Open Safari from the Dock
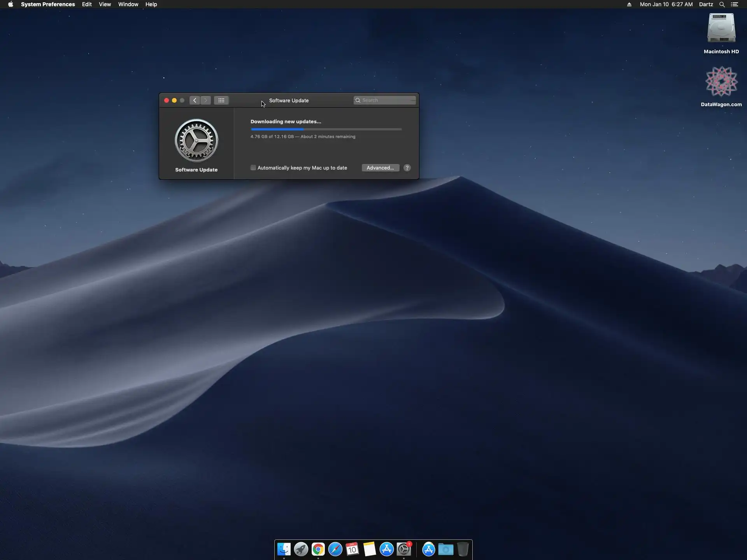This screenshot has width=747, height=560. (335, 549)
